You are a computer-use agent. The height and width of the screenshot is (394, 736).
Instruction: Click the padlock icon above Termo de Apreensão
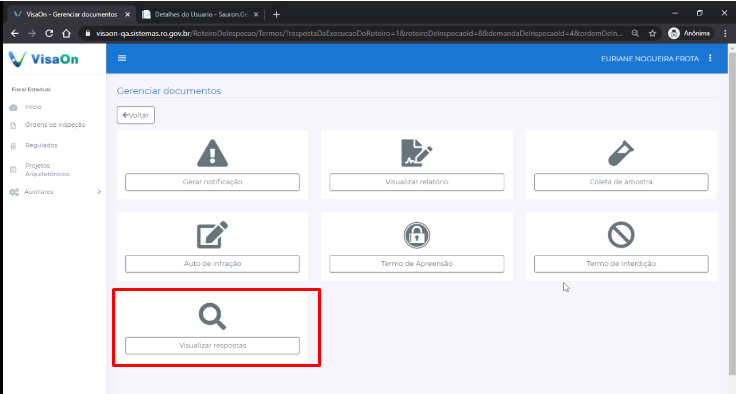click(x=416, y=235)
